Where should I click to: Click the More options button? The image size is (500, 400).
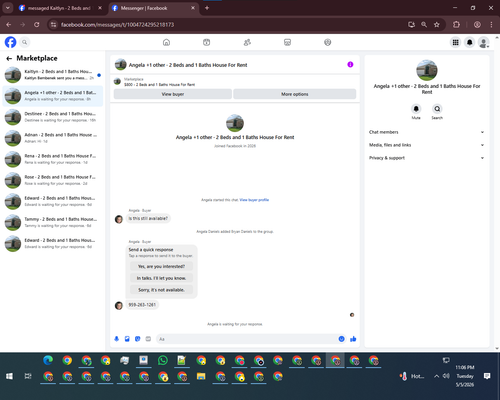[295, 94]
